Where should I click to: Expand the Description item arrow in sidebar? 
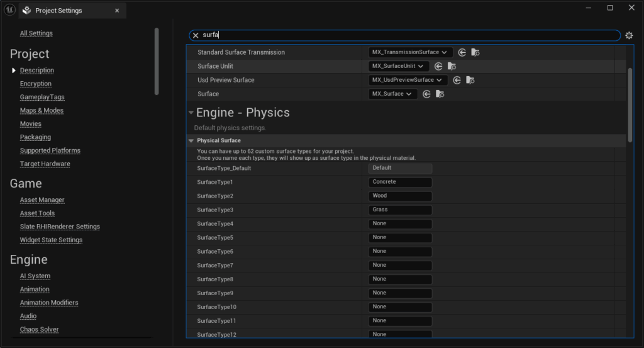click(14, 70)
